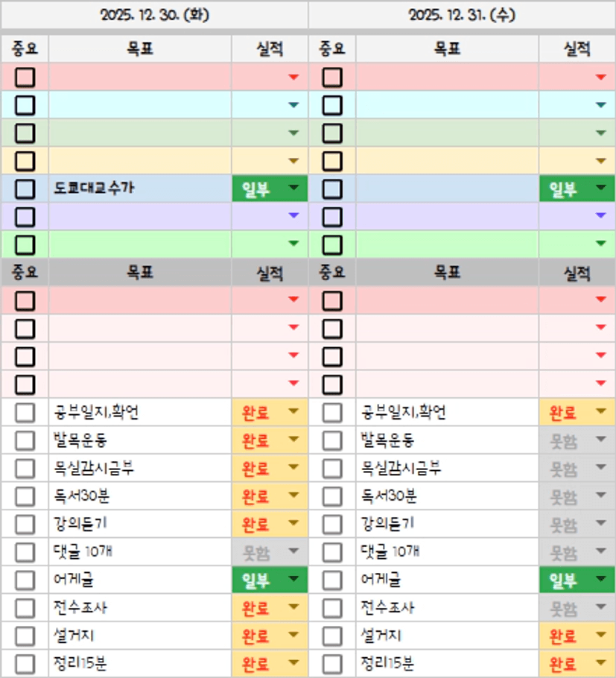
Task: Click 목실감시금부 goal cell under December 31
Action: 447,469
